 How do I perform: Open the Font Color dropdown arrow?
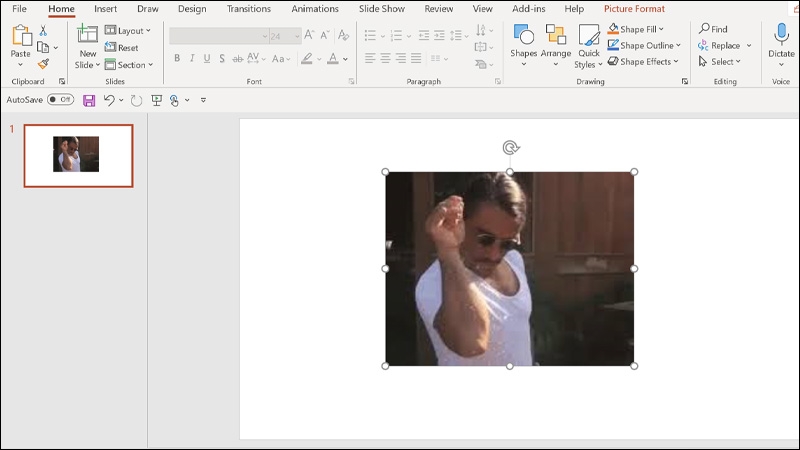click(x=345, y=59)
